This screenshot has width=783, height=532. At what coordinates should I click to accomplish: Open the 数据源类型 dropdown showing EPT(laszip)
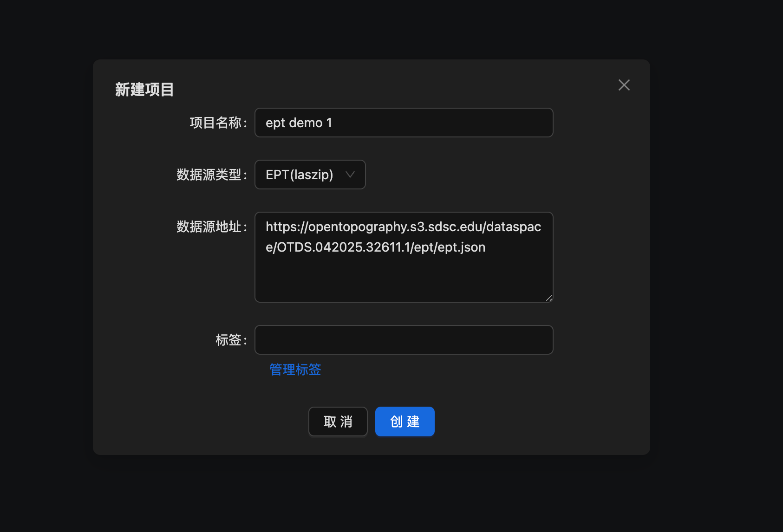[x=310, y=175]
